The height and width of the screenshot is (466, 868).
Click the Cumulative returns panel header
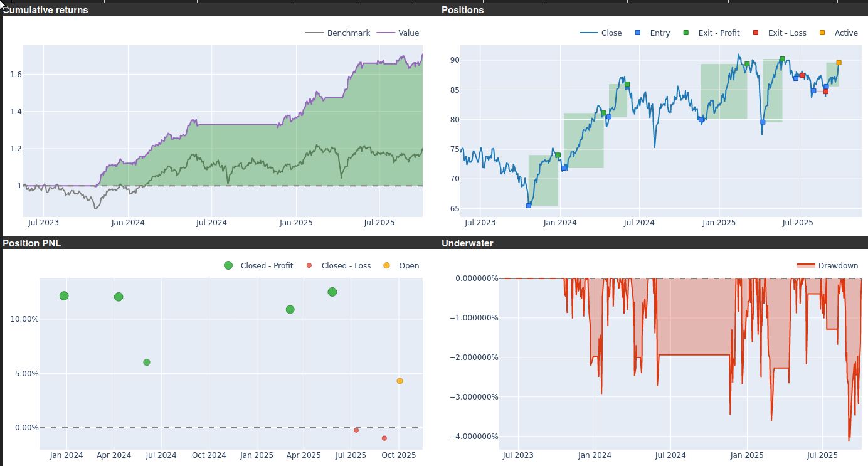[x=46, y=10]
